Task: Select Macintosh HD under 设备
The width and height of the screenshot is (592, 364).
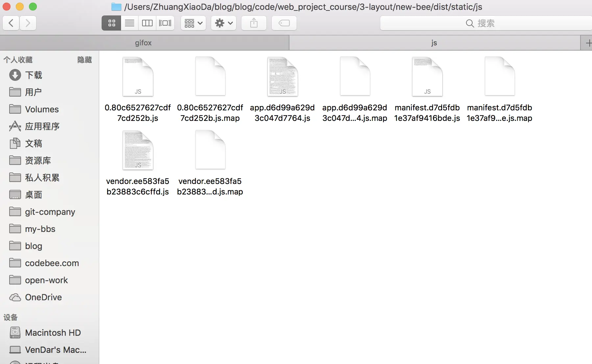Action: coord(49,333)
